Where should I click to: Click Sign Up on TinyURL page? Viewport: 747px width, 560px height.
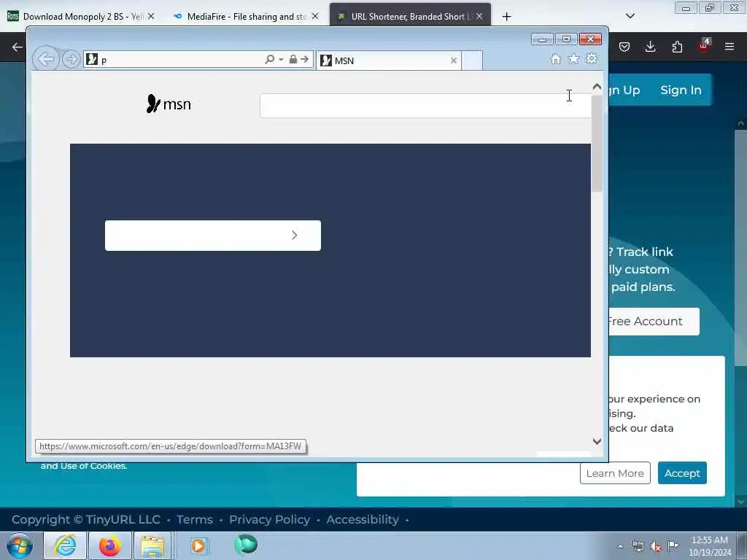tap(624, 90)
